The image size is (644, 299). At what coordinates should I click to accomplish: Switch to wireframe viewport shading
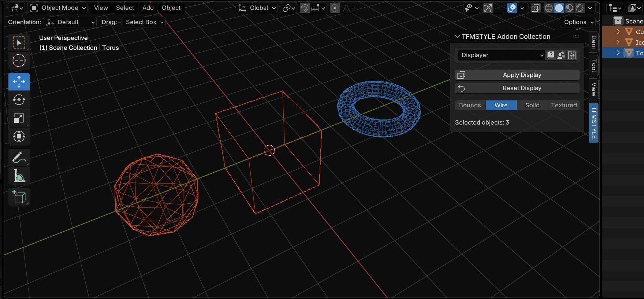(548, 8)
